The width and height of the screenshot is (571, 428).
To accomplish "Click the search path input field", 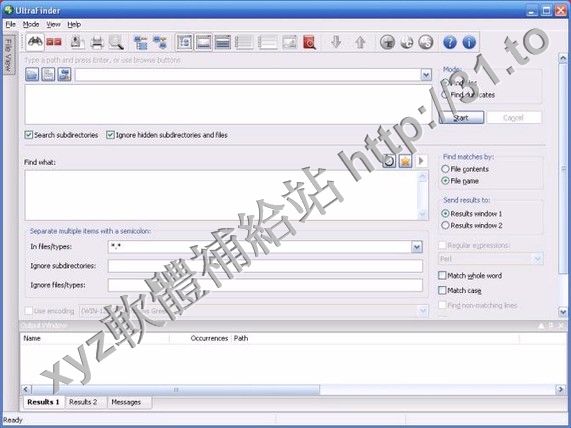I will (248, 75).
